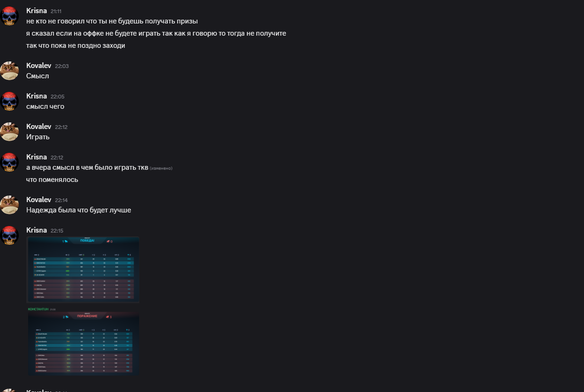This screenshot has height=392, width=584.
Task: Click Krisna username above "а вчера смысл"
Action: pos(37,157)
